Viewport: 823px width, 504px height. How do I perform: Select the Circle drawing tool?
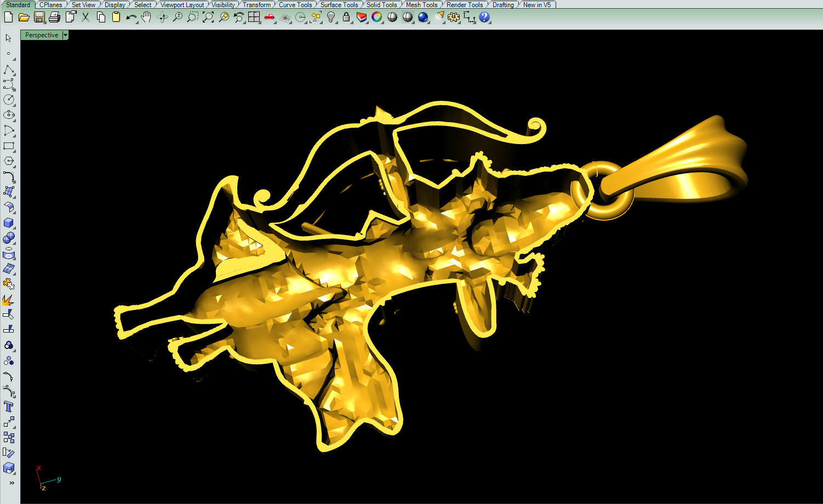click(x=9, y=100)
